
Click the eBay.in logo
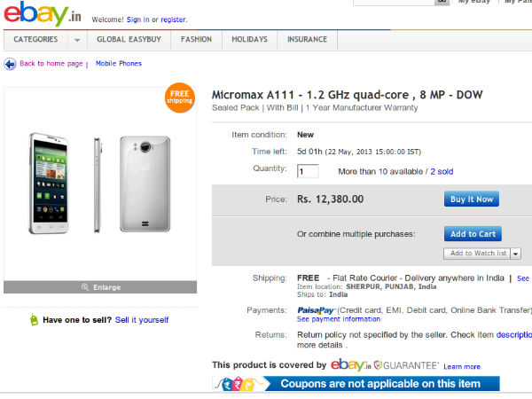click(x=35, y=15)
